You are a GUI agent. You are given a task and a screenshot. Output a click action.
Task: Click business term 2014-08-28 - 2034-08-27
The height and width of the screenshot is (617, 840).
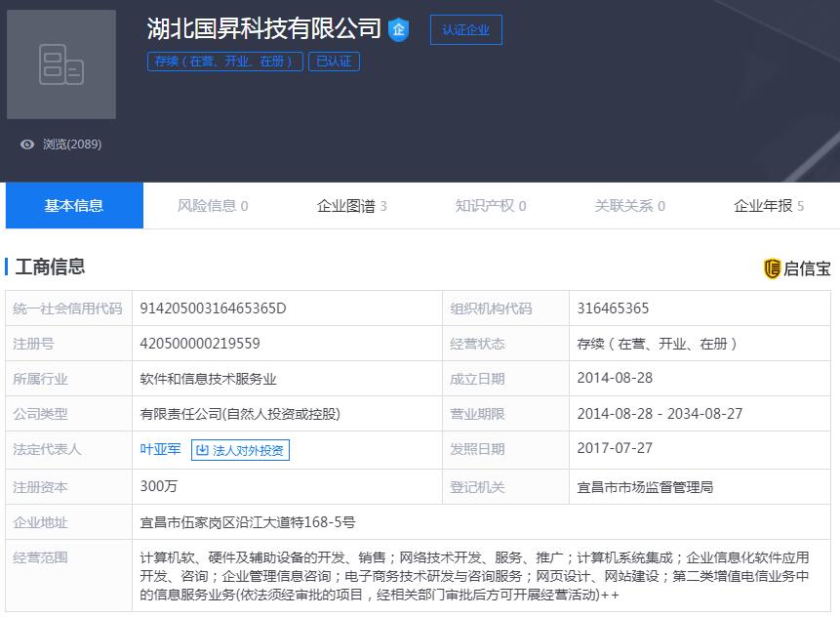click(x=660, y=414)
